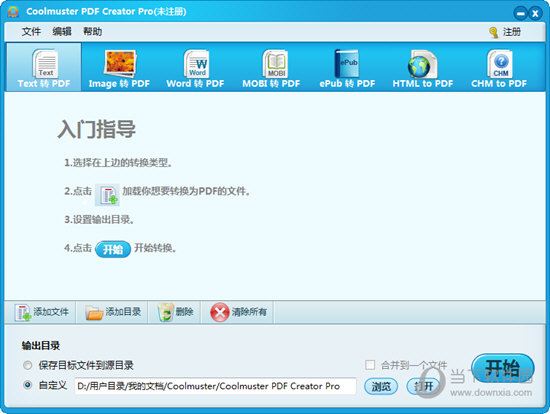Close the Coolmuster PDF Creator window
The width and height of the screenshot is (550, 414).
pos(535,14)
